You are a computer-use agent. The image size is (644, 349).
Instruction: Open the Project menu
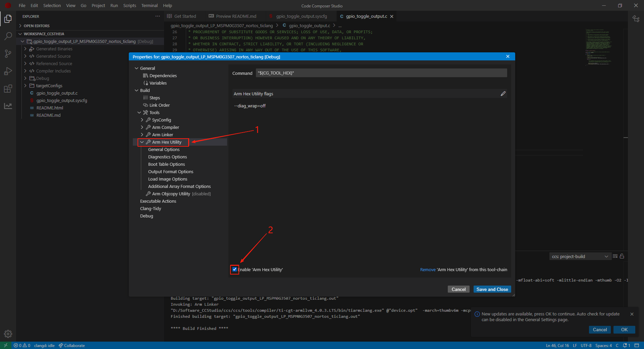click(x=98, y=5)
